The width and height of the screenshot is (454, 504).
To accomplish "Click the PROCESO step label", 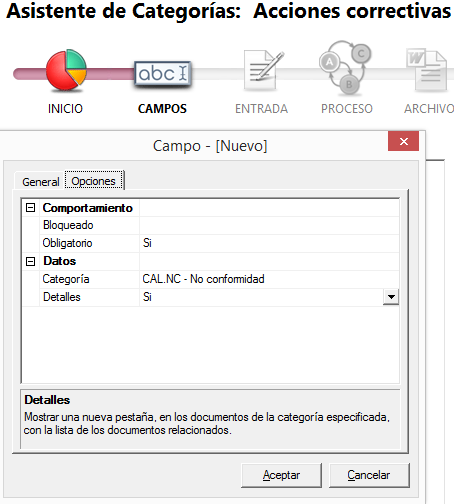I will coord(347,109).
